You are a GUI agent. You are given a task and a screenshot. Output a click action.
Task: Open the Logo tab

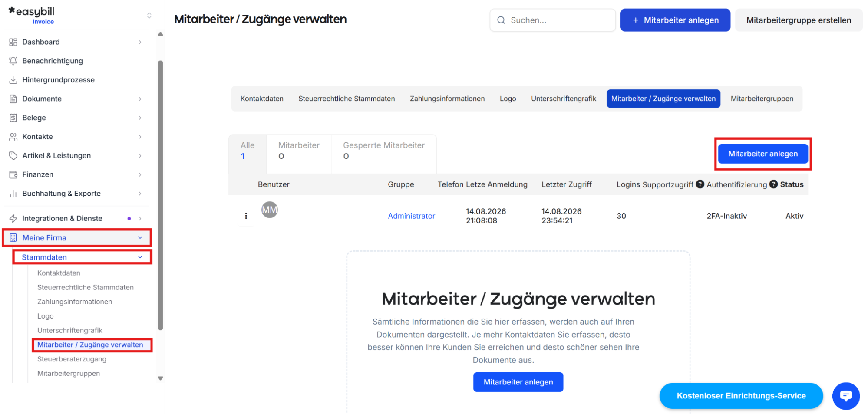point(508,99)
